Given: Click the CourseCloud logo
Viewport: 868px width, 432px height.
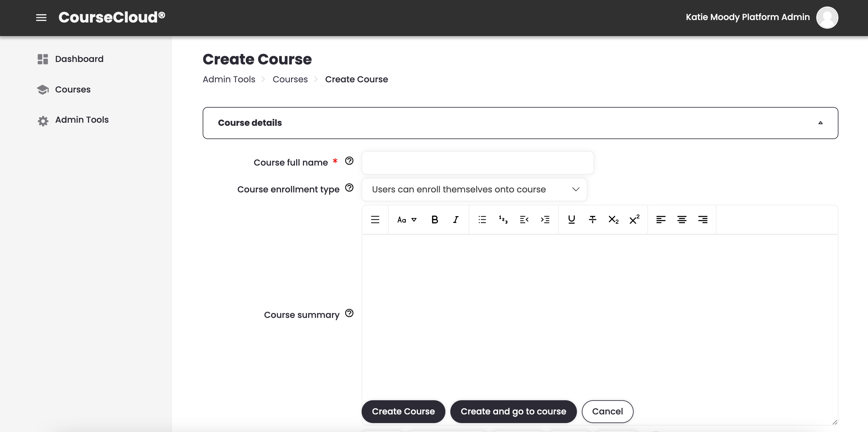Looking at the screenshot, I should (112, 17).
